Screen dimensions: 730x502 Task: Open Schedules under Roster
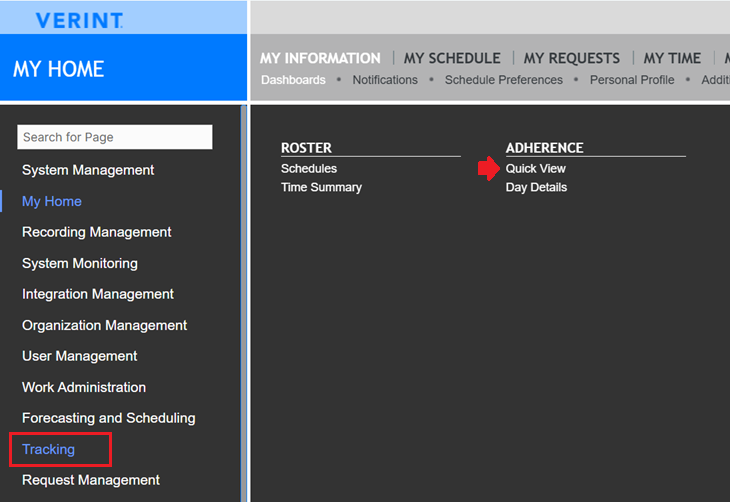click(309, 169)
